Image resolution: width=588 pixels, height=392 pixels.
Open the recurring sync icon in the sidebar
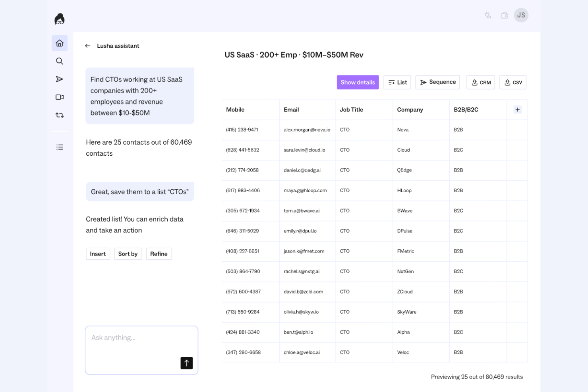pyautogui.click(x=60, y=115)
